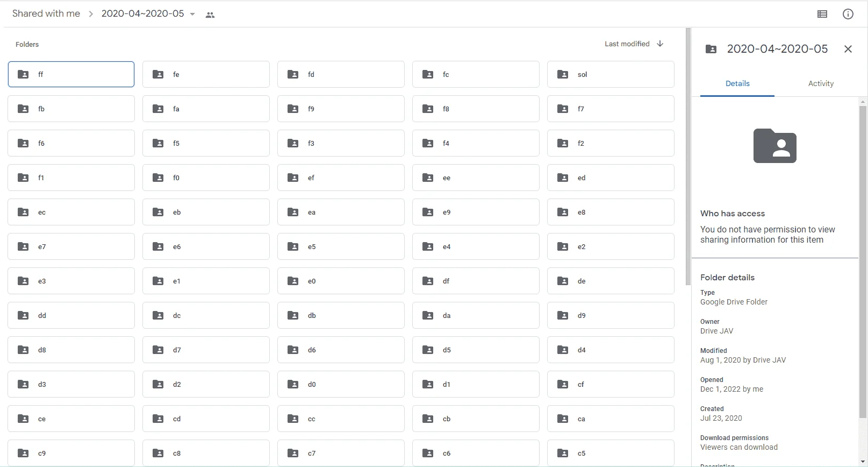Image resolution: width=868 pixels, height=467 pixels.
Task: Click the Last modified sort label
Action: pyautogui.click(x=627, y=44)
